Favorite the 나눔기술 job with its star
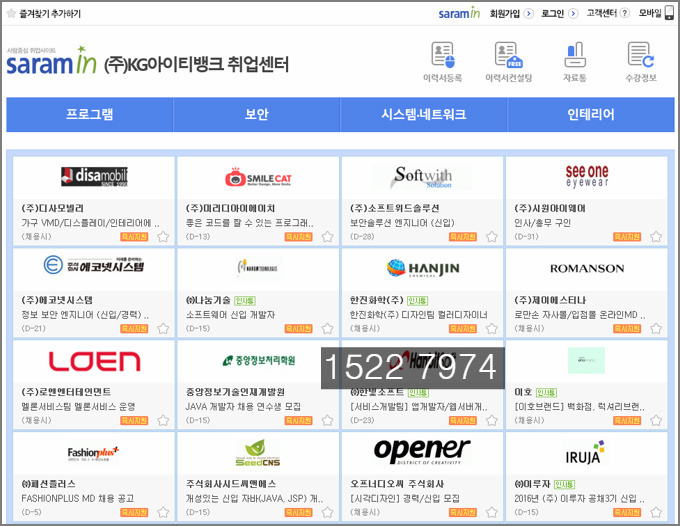Viewport: 680px width, 526px height. click(x=327, y=329)
